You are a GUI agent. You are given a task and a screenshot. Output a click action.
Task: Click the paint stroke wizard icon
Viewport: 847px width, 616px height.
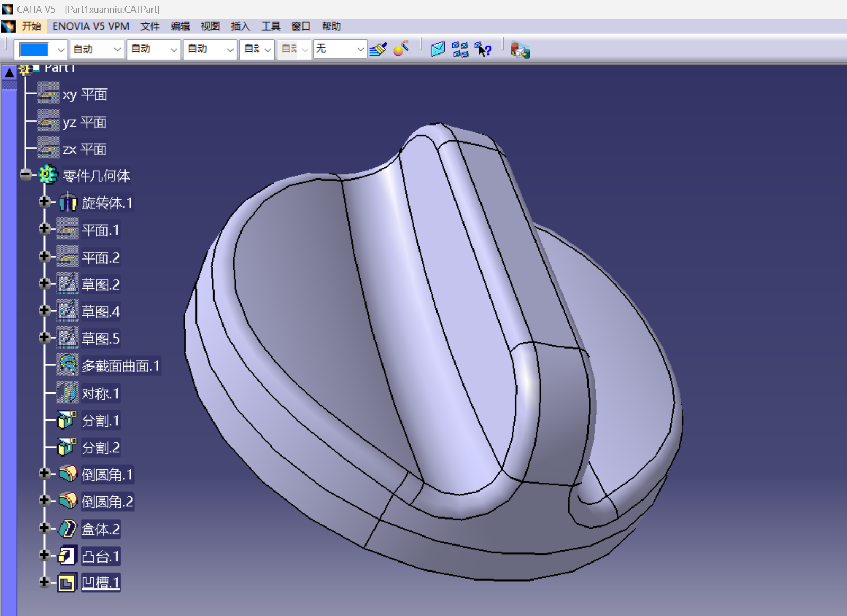point(401,49)
